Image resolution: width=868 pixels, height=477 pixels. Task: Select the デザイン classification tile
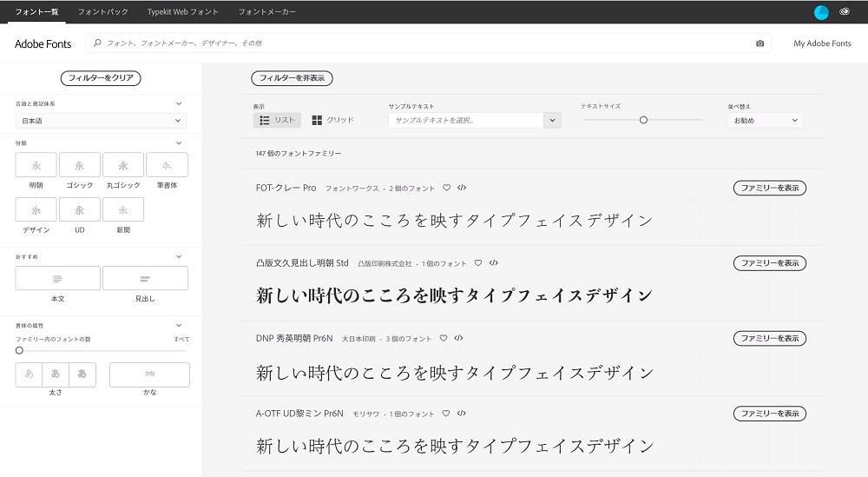pyautogui.click(x=36, y=209)
